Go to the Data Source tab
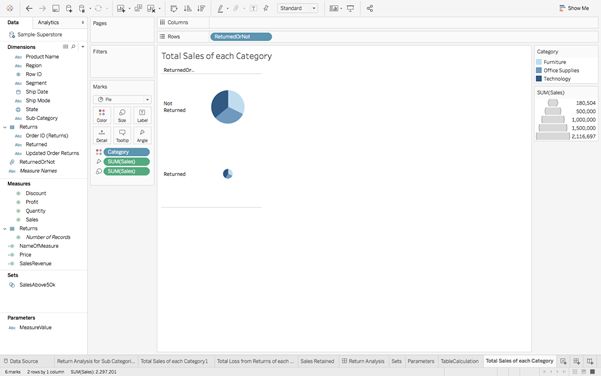The width and height of the screenshot is (601, 376). (21, 361)
